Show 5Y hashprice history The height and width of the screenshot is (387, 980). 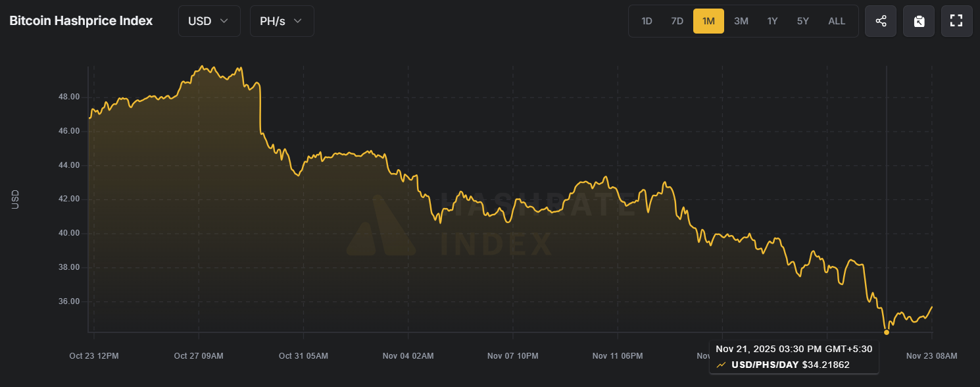click(803, 21)
